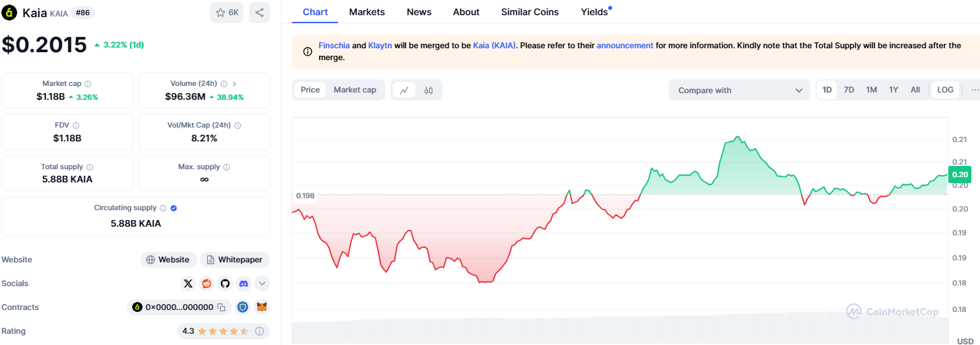Set chart range to 1D

[x=827, y=90]
